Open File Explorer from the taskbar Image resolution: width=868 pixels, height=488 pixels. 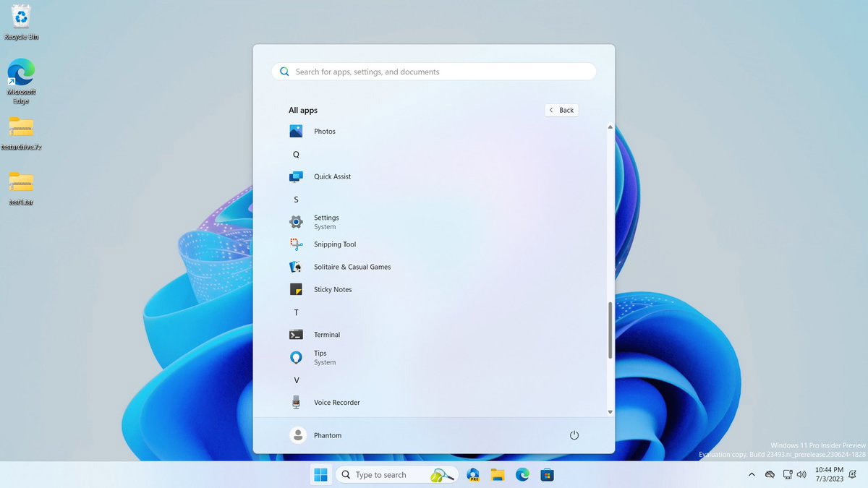[498, 474]
